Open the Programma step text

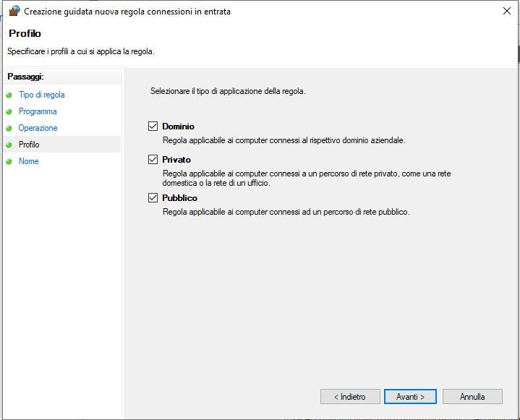coord(38,111)
